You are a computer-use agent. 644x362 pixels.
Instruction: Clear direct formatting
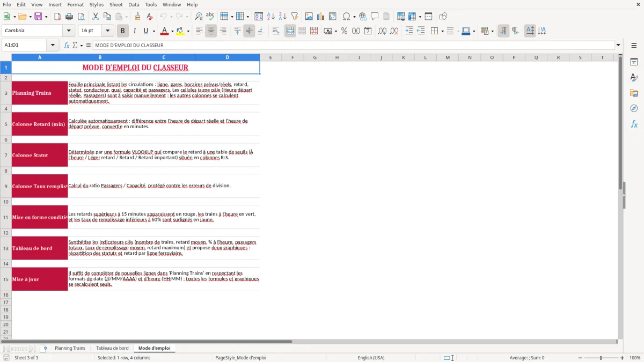149,17
